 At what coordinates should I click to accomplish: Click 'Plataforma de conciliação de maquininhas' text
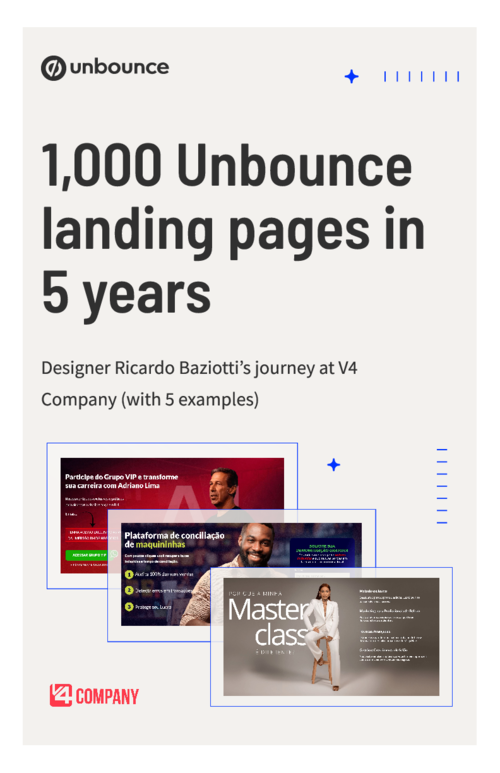click(x=174, y=539)
